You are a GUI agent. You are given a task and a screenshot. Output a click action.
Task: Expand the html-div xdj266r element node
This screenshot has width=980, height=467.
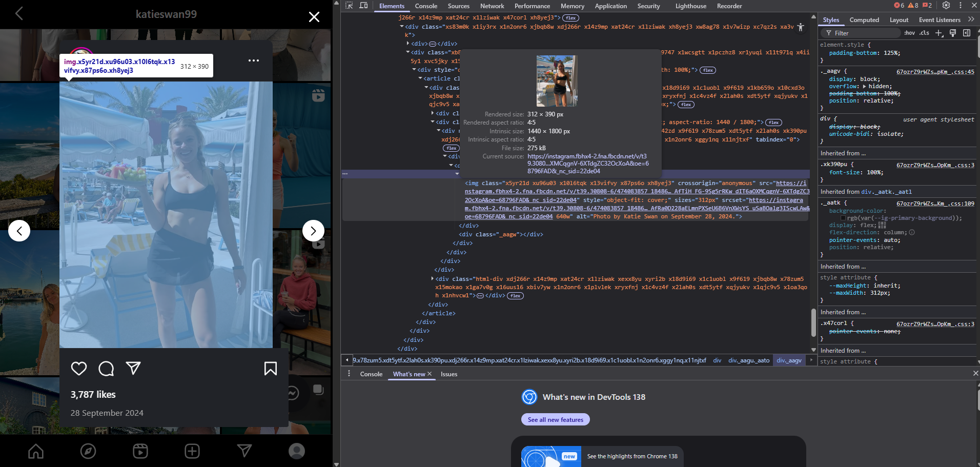coord(433,279)
